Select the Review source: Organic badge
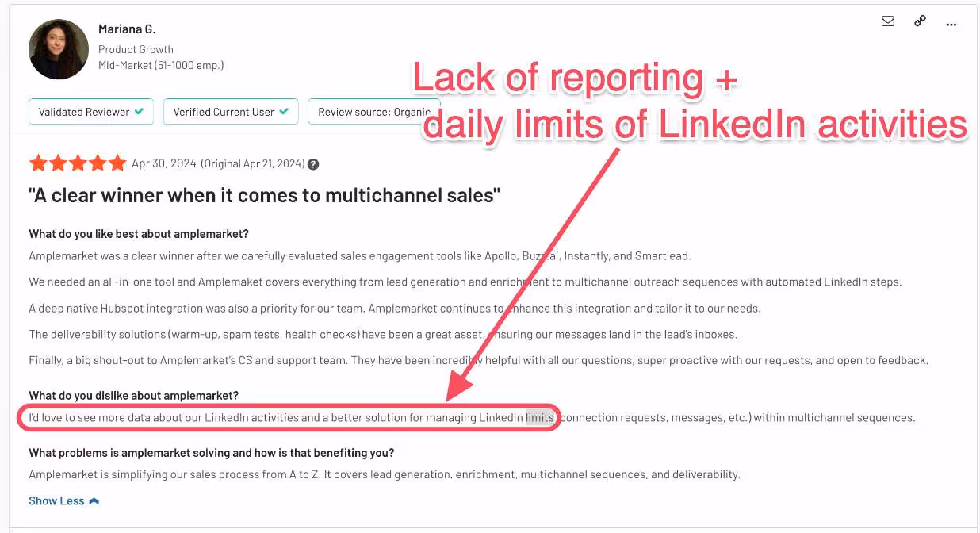Viewport: 980px width, 533px height. click(374, 112)
